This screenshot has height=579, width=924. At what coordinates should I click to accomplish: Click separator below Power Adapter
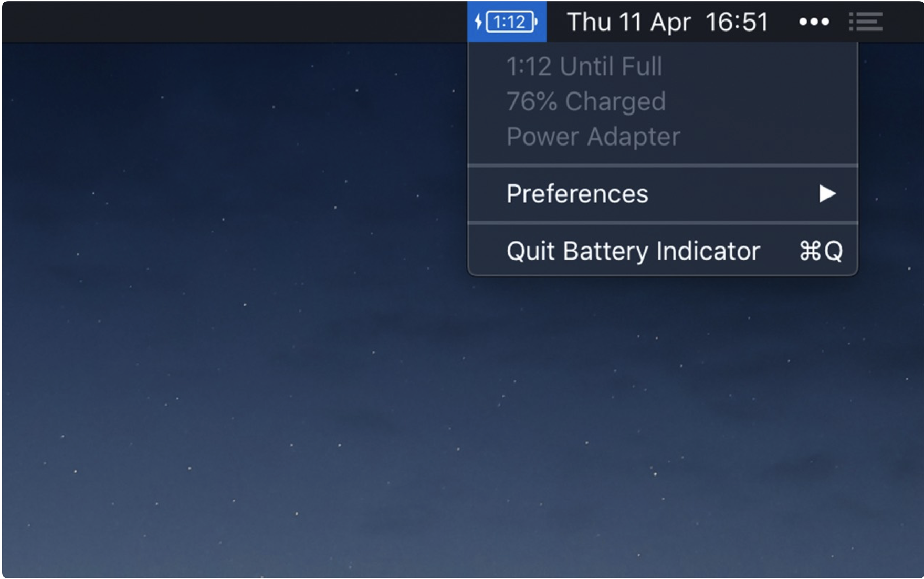663,166
